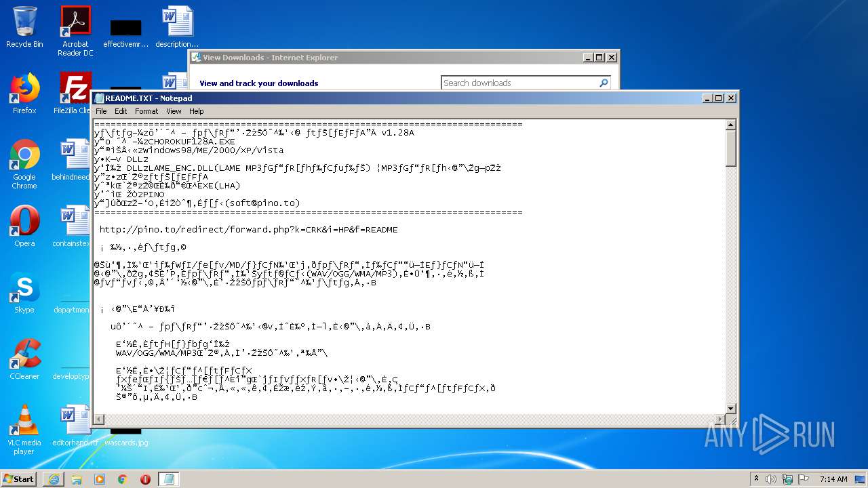The width and height of the screenshot is (868, 488).
Task: Click the CHOROKUF128A.EXE text line
Action: (x=165, y=142)
